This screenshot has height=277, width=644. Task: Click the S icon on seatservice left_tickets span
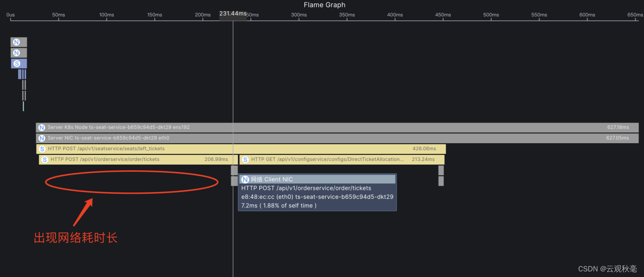click(x=42, y=149)
